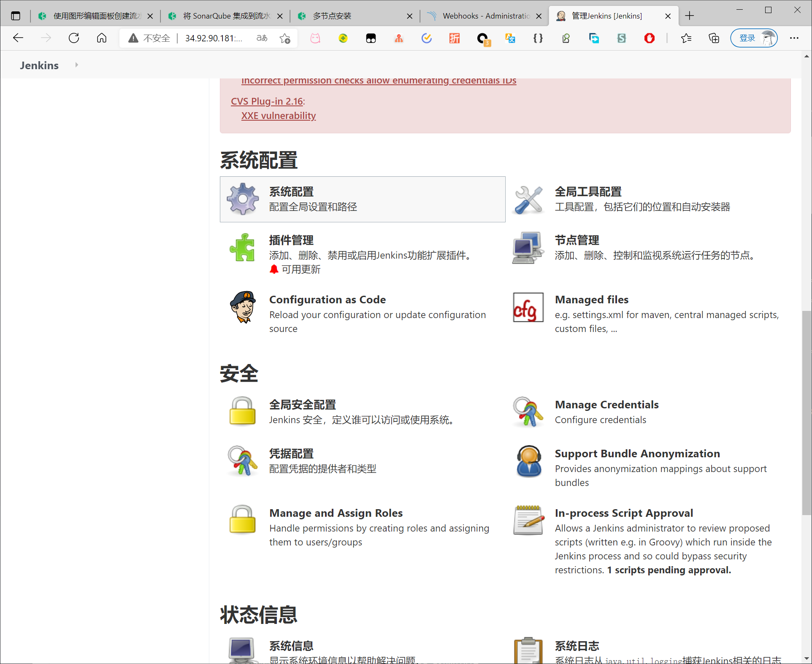Open the browser Collections button

(x=714, y=38)
